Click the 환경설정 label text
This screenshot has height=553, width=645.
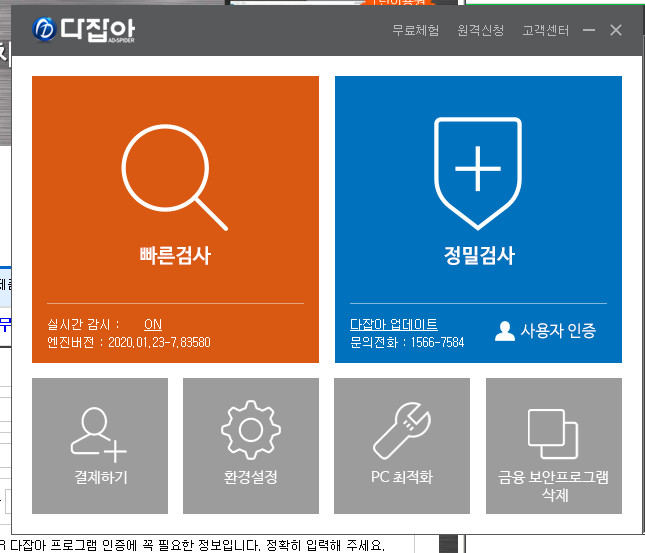[251, 477]
